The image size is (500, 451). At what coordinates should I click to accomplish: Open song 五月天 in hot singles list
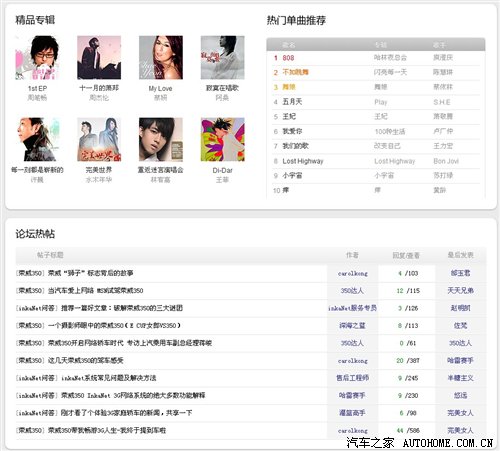[x=292, y=102]
